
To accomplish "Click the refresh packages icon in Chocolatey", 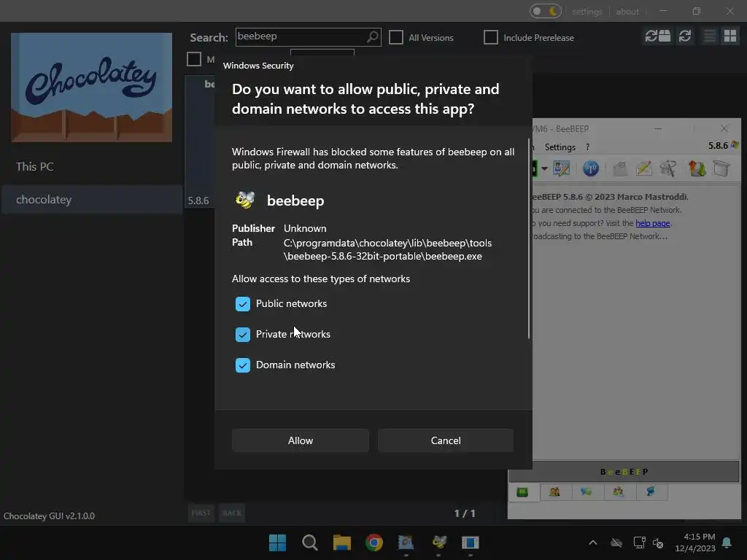I will 684,36.
